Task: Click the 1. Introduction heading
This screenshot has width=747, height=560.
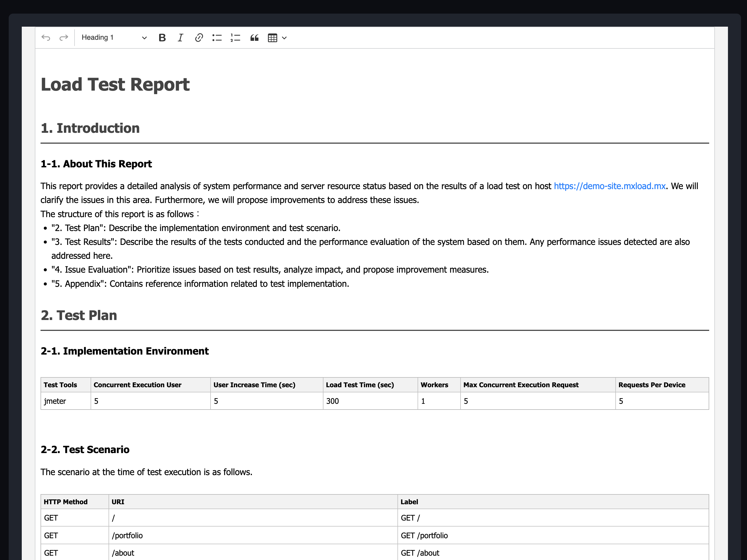Action: tap(90, 128)
